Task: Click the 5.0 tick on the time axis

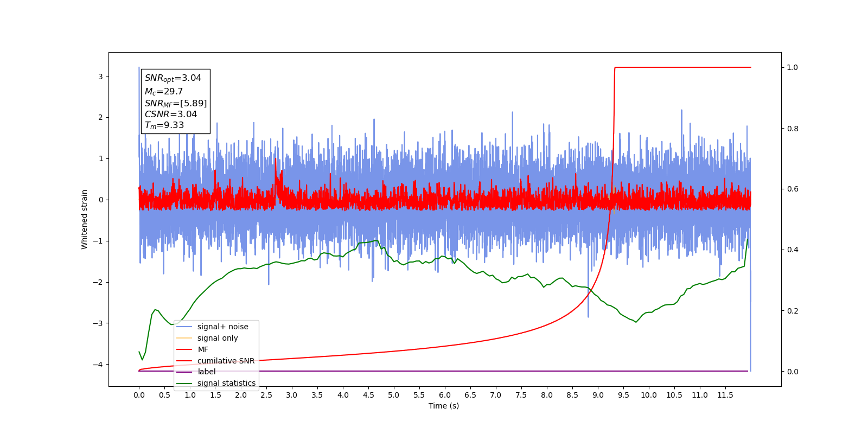Action: click(394, 395)
